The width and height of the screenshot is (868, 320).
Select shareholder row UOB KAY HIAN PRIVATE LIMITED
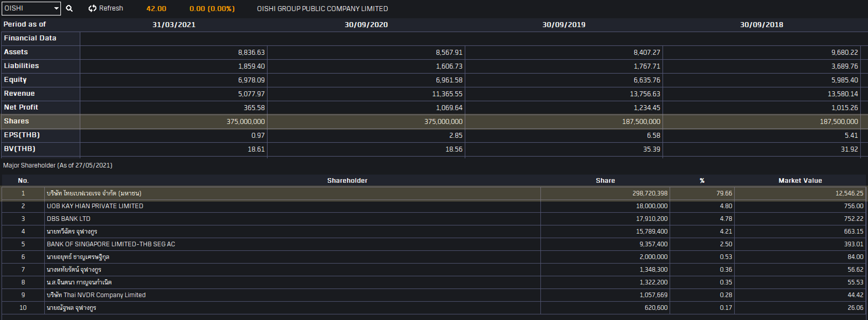tap(434, 206)
